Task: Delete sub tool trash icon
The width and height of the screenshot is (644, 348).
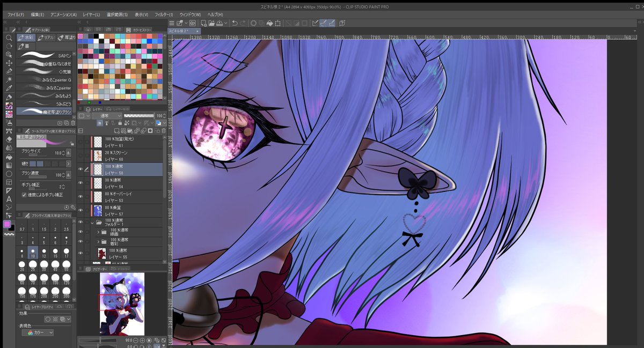Action: tap(73, 123)
